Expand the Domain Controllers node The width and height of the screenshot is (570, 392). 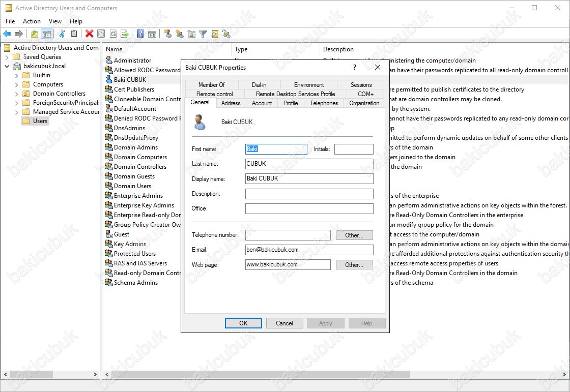pos(16,94)
